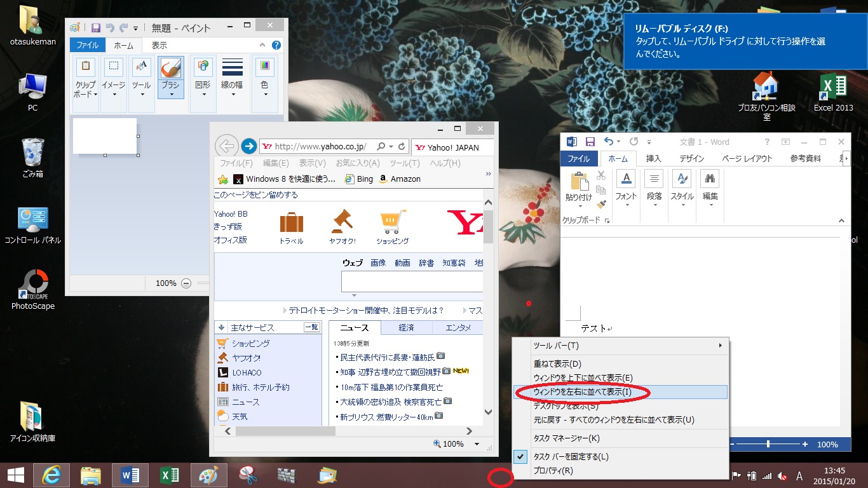Select the コントロール パネル desktop icon
The image size is (868, 488).
(33, 226)
